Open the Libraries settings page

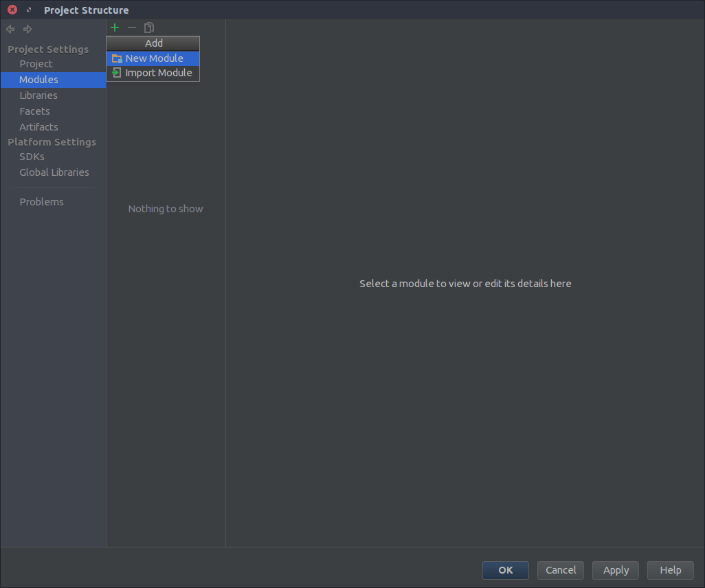[38, 95]
